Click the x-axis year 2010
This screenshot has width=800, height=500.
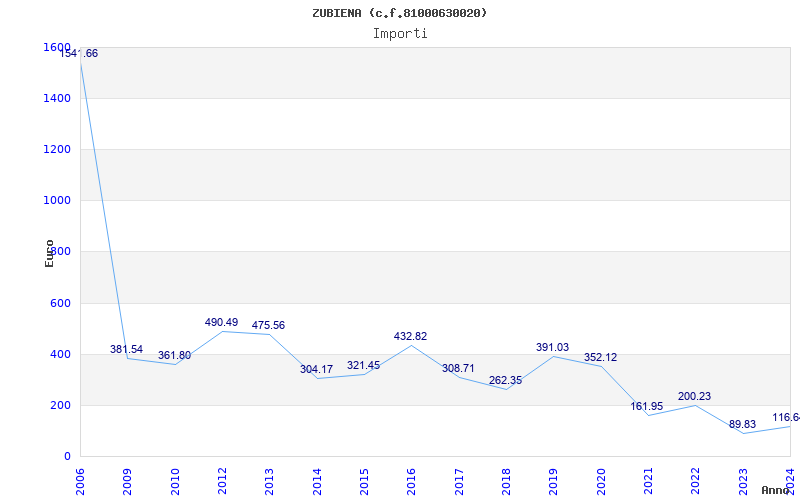click(176, 482)
